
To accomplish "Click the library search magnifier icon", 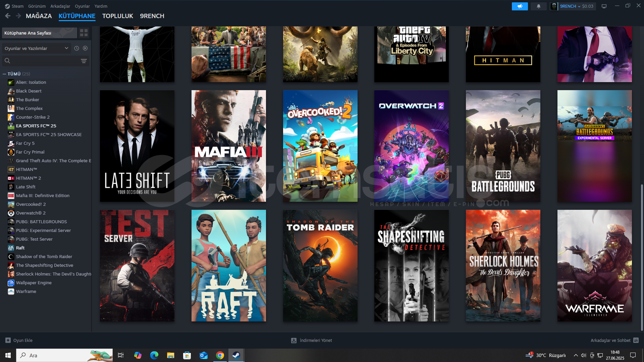I will 7,61.
